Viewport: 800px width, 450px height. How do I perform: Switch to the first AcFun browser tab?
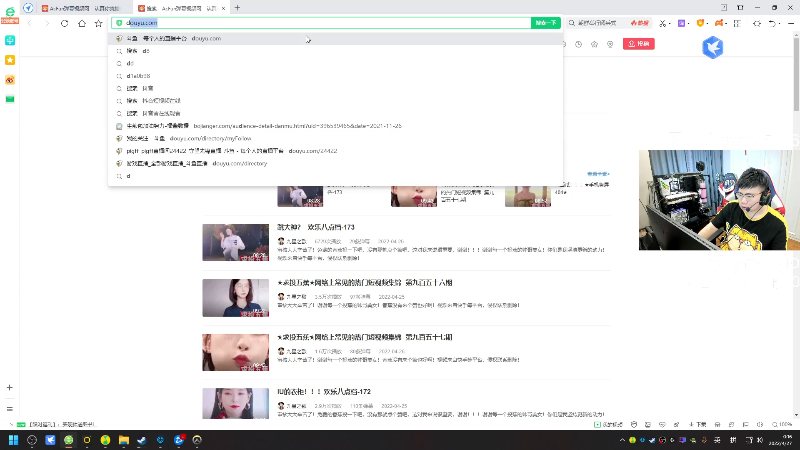(x=82, y=8)
